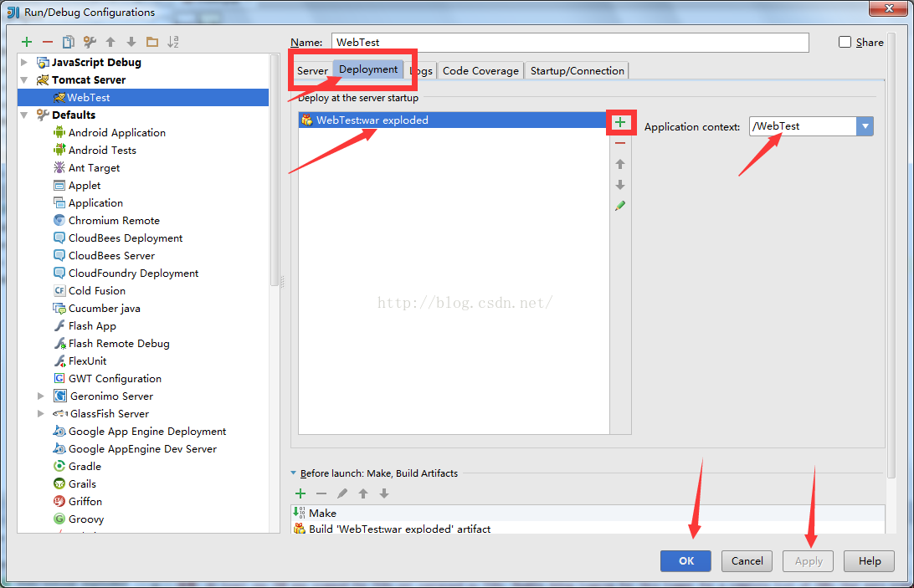Select WebTest:war exploded artifact row
The height and width of the screenshot is (588, 914).
[x=453, y=120]
